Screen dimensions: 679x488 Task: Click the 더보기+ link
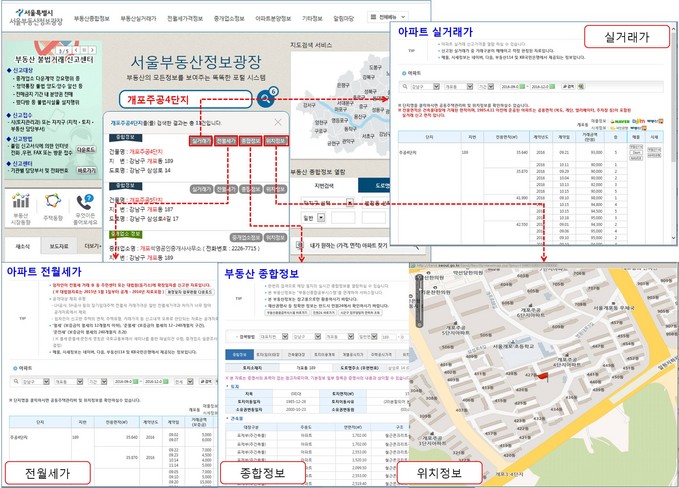(93, 246)
